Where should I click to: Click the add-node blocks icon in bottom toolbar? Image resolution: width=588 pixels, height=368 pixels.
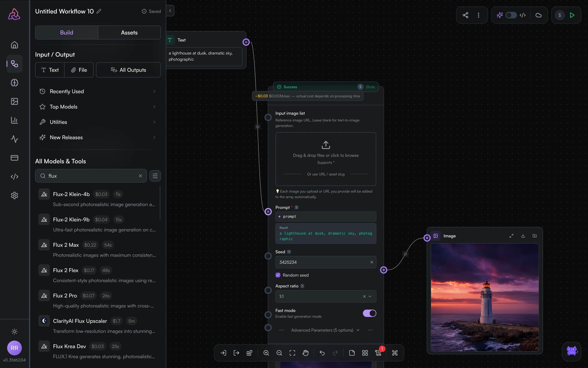tap(249, 353)
